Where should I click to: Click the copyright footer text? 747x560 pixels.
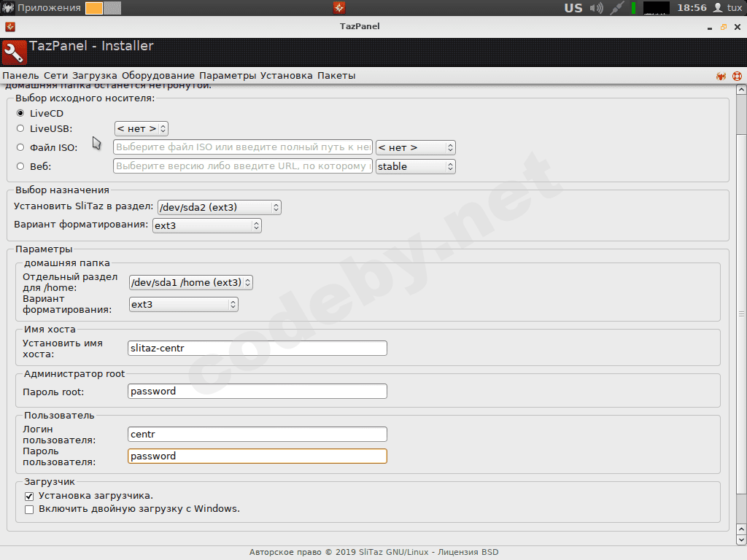pos(373,553)
